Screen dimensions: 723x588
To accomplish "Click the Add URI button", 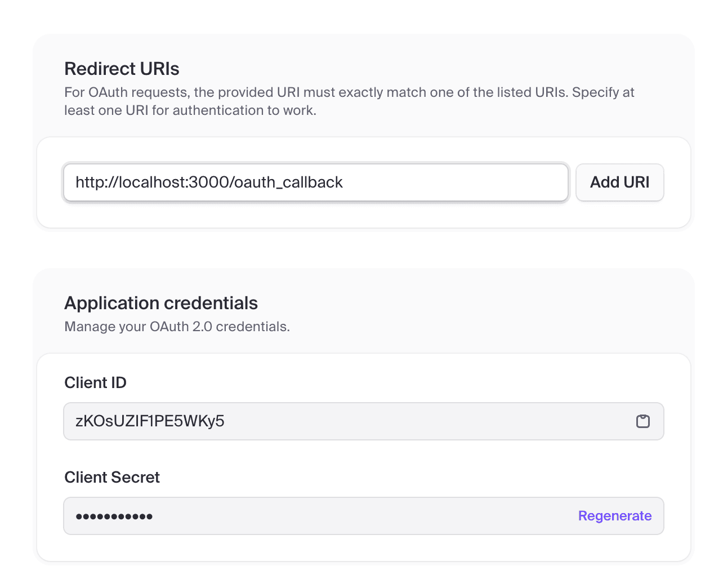I will 619,182.
